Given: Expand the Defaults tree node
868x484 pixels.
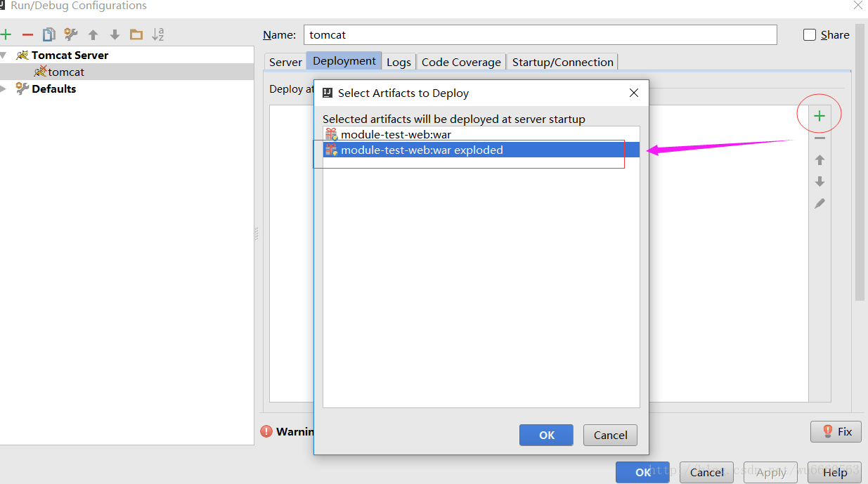Looking at the screenshot, I should (x=4, y=89).
